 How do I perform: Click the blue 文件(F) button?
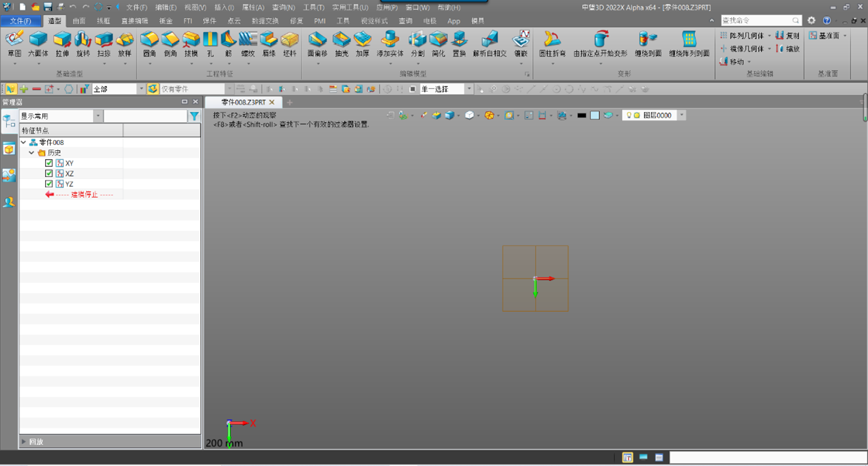(x=21, y=21)
